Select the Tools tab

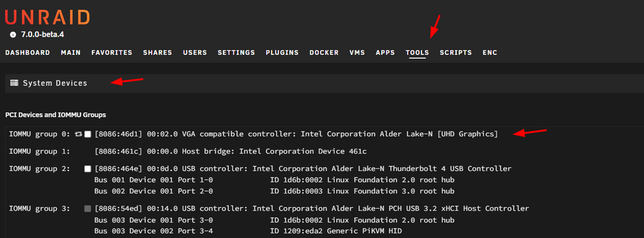pos(417,53)
